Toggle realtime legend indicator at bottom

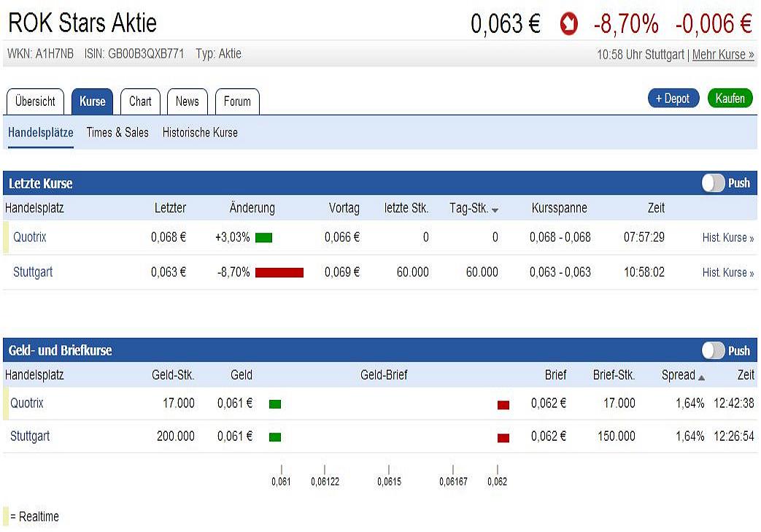[7, 516]
